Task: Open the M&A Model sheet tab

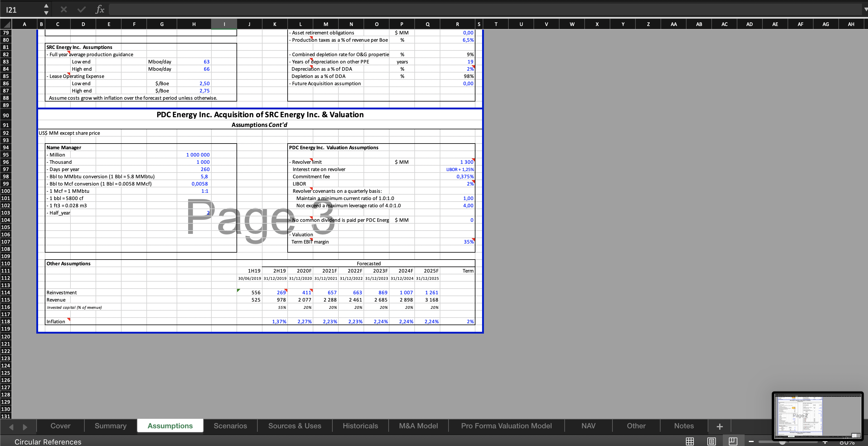Action: point(419,426)
